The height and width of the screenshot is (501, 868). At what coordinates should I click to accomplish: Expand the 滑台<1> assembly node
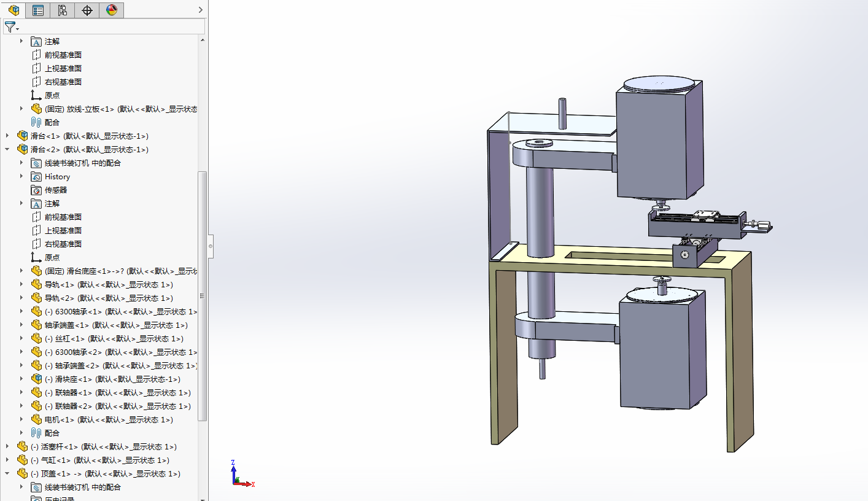point(7,136)
